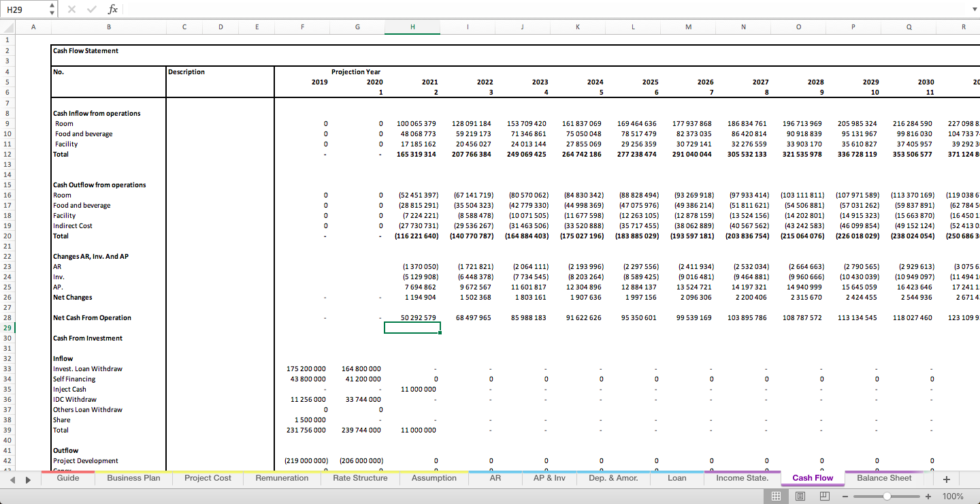Click the Indirect Cost row label
Image resolution: width=980 pixels, height=504 pixels.
[x=73, y=225]
